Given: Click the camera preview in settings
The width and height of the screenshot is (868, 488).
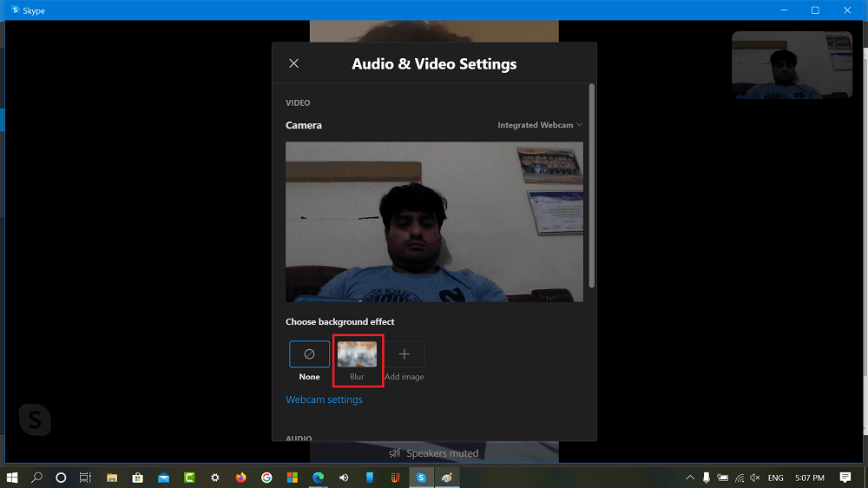Looking at the screenshot, I should (x=434, y=221).
